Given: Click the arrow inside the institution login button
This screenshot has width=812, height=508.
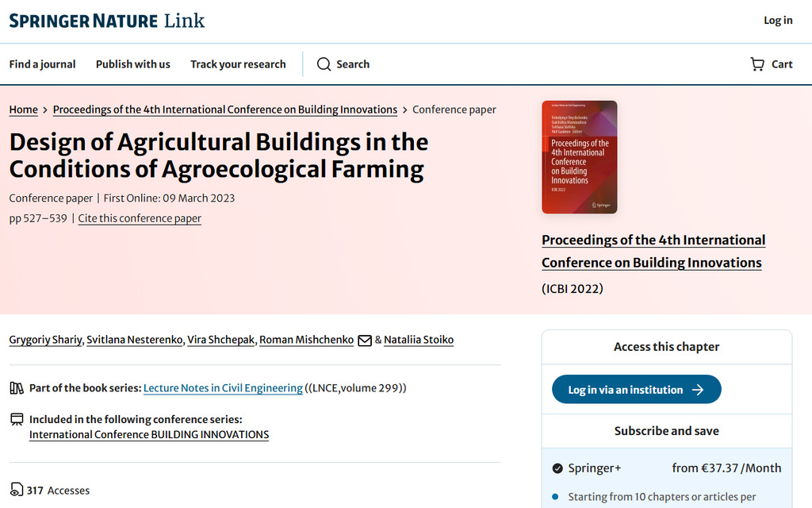Looking at the screenshot, I should pos(698,389).
